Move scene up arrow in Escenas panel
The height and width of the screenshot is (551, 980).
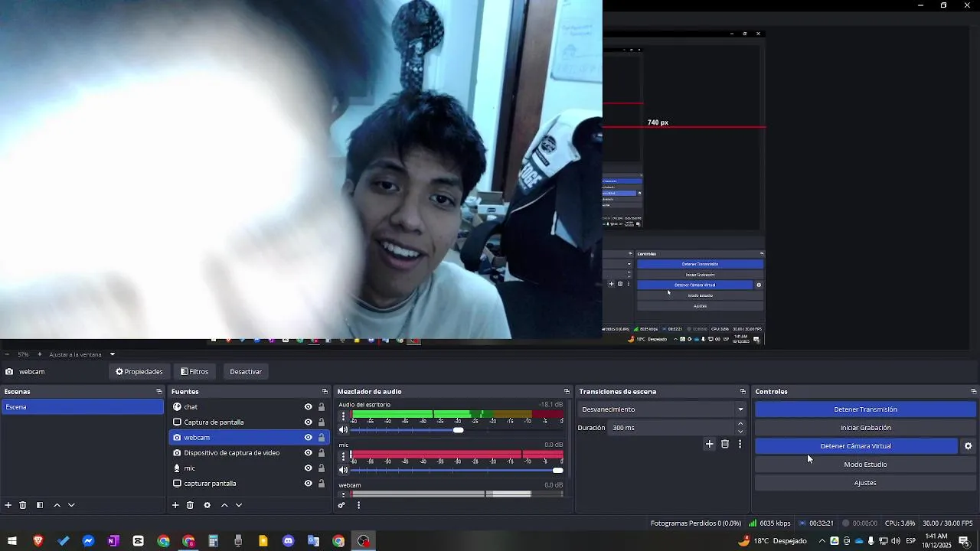click(x=57, y=505)
